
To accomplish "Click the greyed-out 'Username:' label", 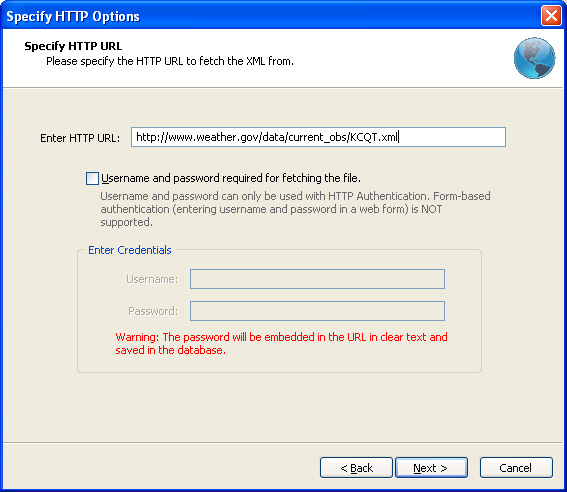I will coord(152,279).
